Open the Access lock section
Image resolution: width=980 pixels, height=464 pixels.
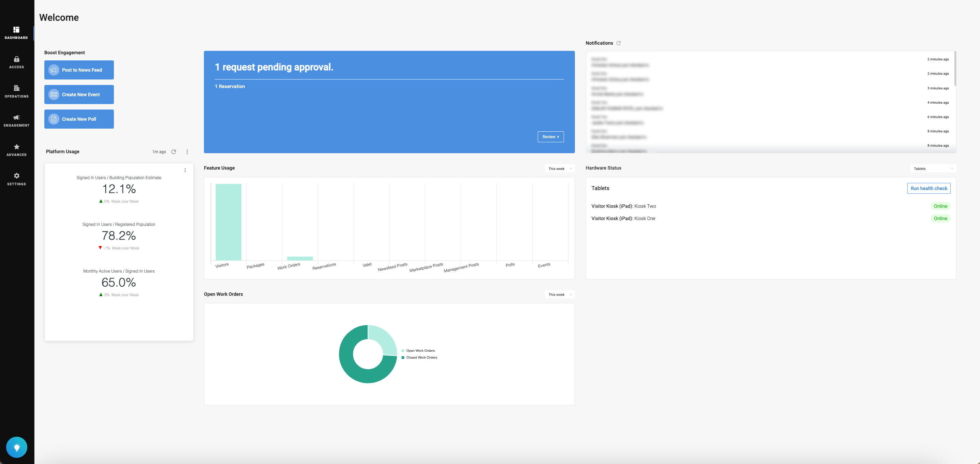16,62
